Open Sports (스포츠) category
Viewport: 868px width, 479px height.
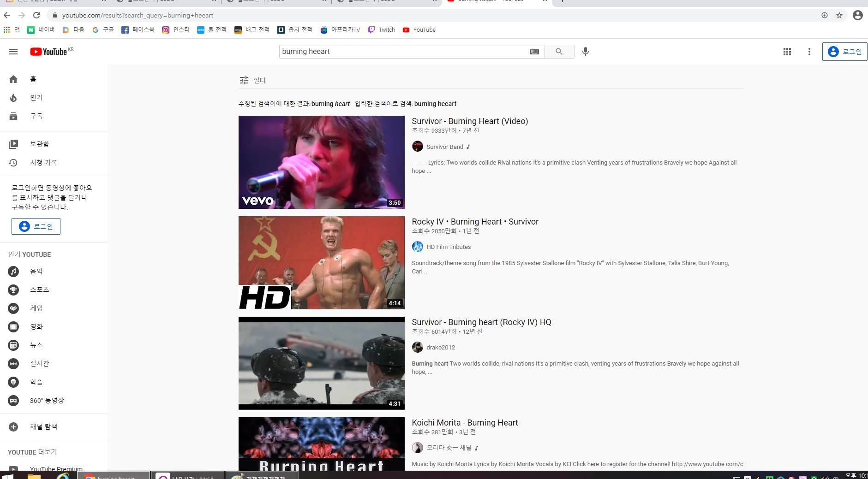(54, 290)
